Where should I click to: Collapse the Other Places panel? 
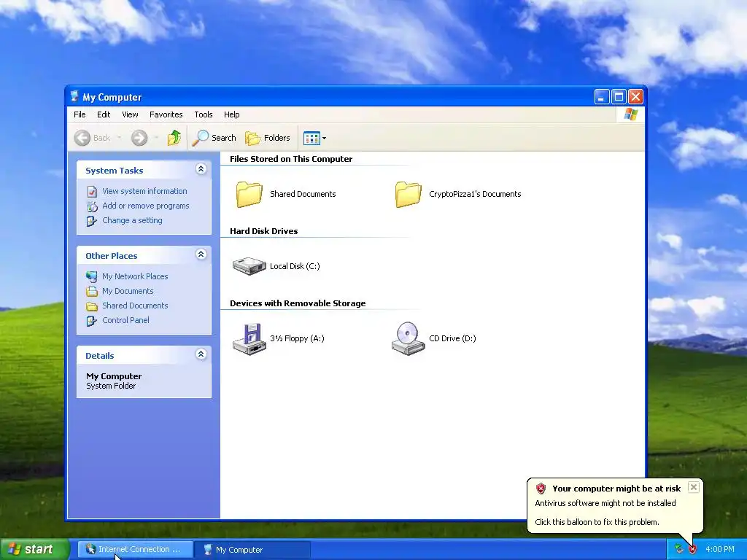(201, 254)
